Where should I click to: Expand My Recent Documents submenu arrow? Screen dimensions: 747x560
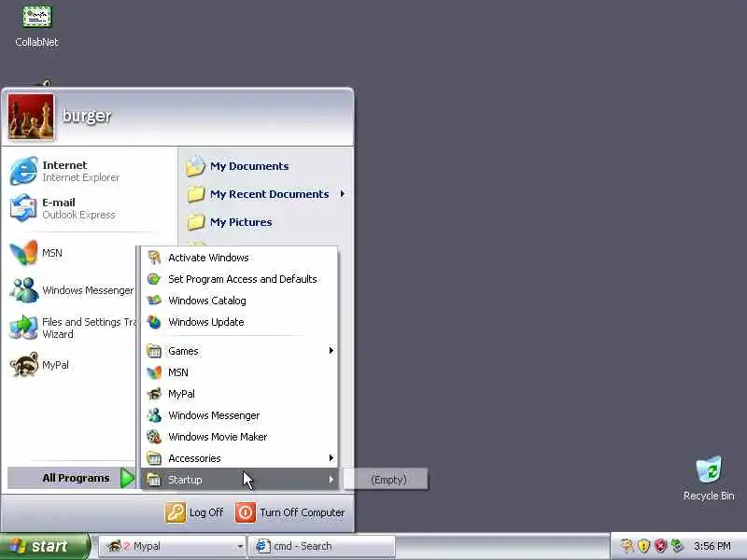[x=342, y=194]
